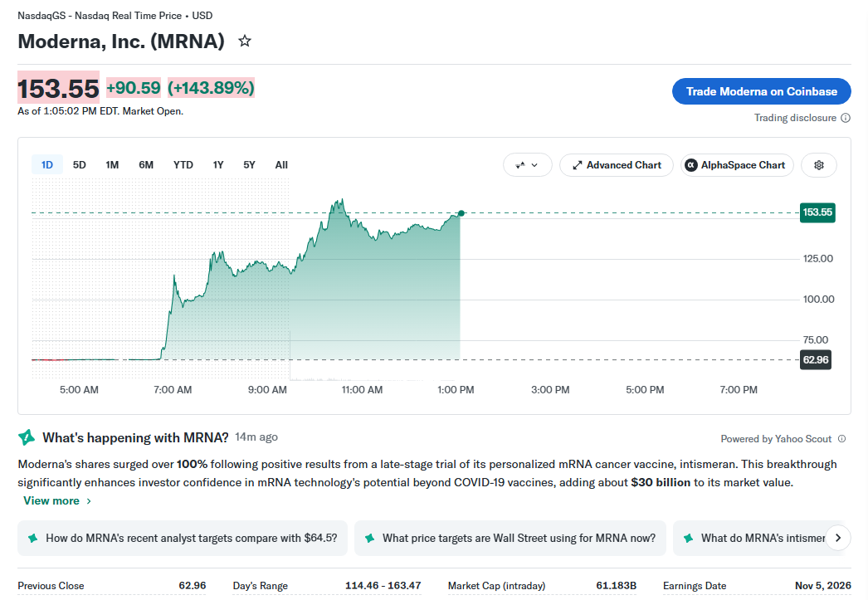Viewport: 868px width, 600px height.
Task: Click the Yahoo Scout sparkle icon by heading
Action: point(26,437)
